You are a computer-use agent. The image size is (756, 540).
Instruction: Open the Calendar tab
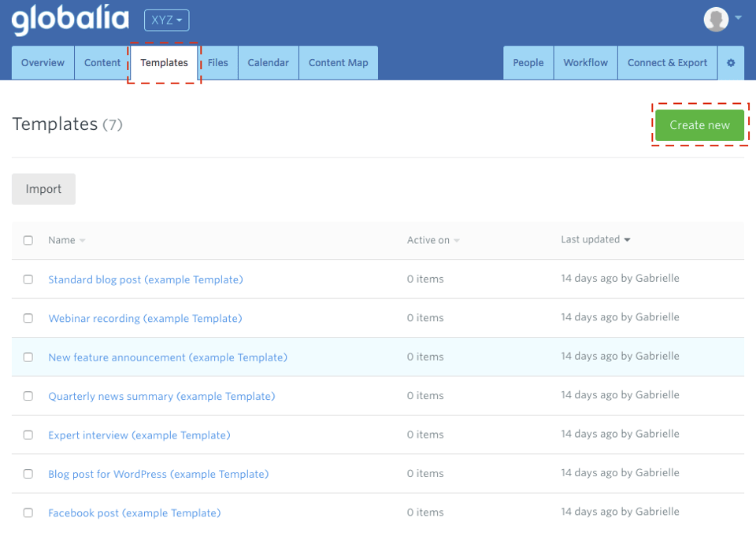pyautogui.click(x=268, y=62)
